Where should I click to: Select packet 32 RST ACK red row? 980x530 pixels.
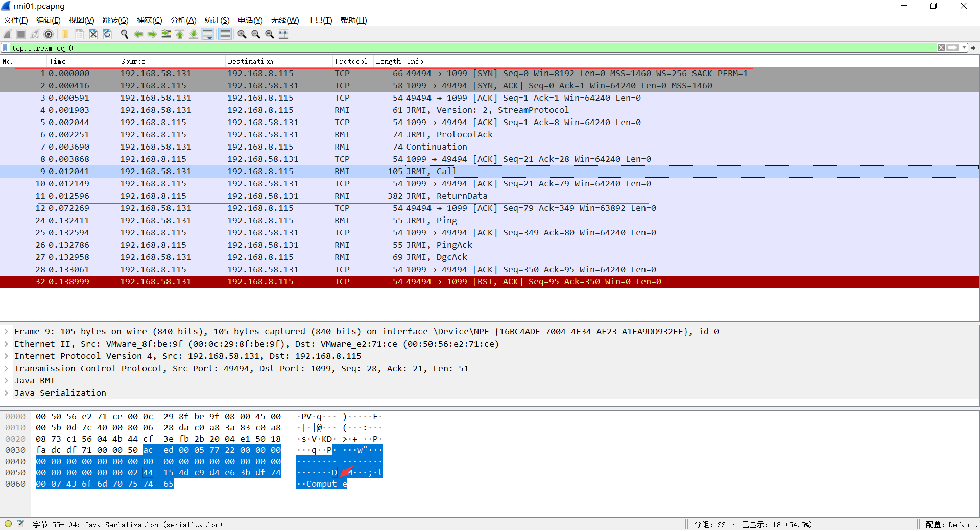(490, 282)
